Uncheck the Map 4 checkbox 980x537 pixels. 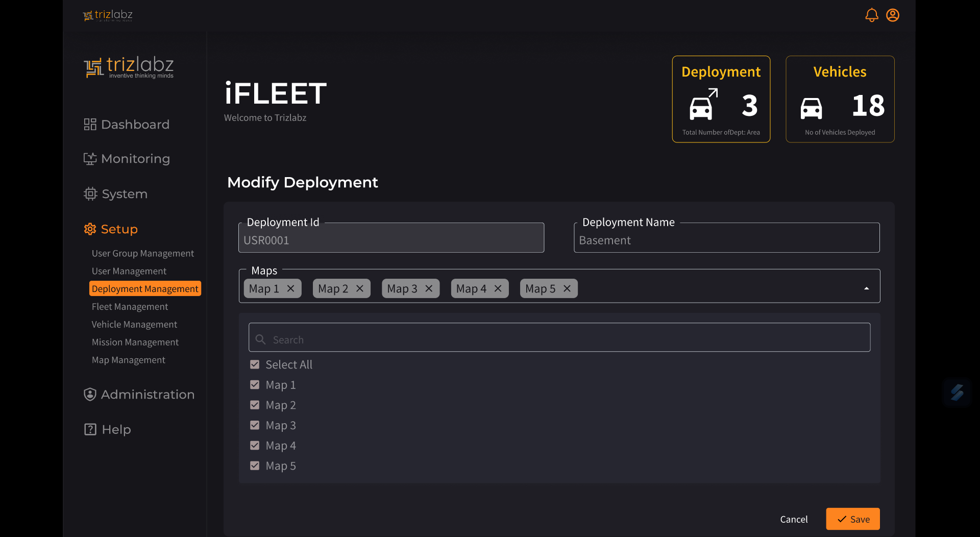coord(255,446)
